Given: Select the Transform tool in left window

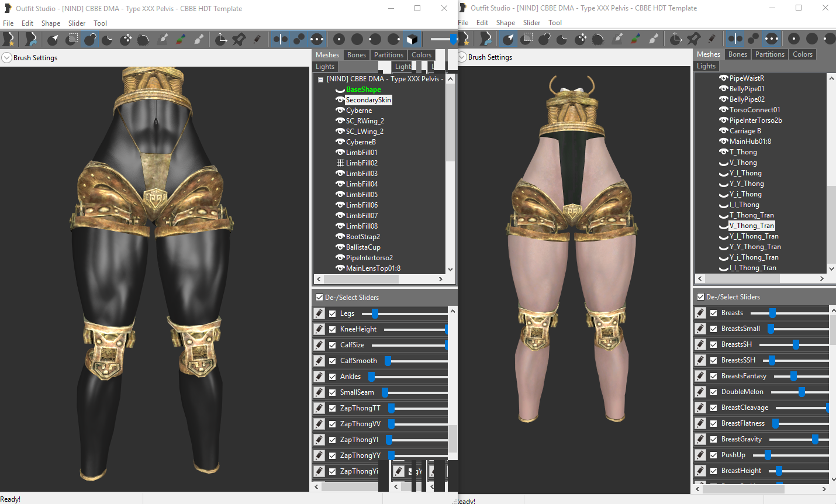Looking at the screenshot, I should click(x=221, y=39).
